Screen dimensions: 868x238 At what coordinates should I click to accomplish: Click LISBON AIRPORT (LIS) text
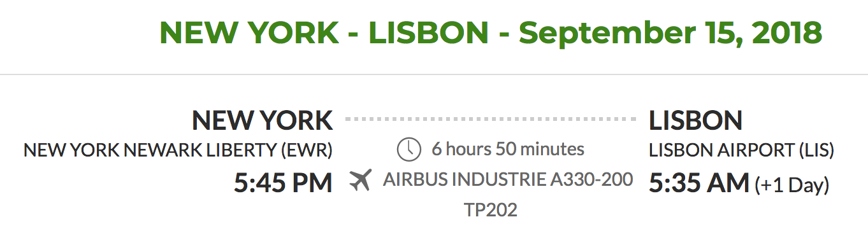point(741,151)
